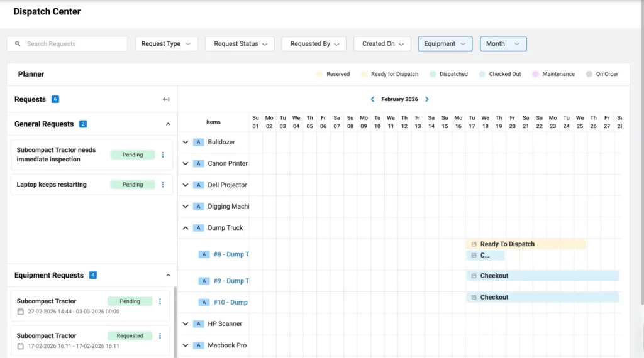Open kebab menu on Requested Subcompact Tractor

(160, 336)
